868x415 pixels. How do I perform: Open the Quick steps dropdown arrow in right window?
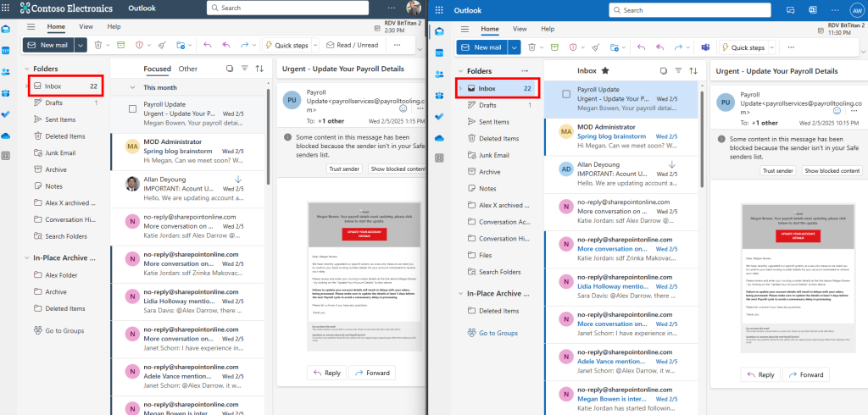(x=771, y=47)
